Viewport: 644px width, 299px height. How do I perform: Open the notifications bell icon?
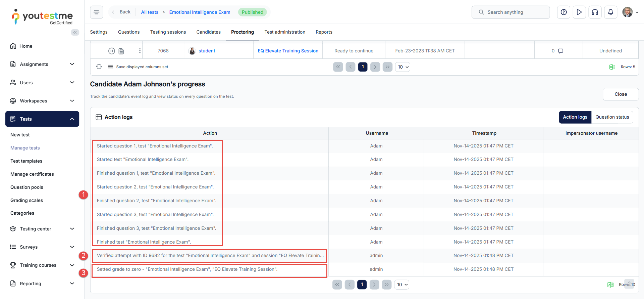click(610, 12)
